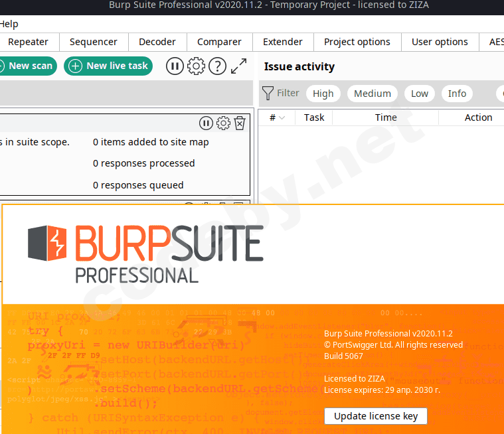
Task: Click the issue activity Filter funnel icon
Action: (x=268, y=93)
